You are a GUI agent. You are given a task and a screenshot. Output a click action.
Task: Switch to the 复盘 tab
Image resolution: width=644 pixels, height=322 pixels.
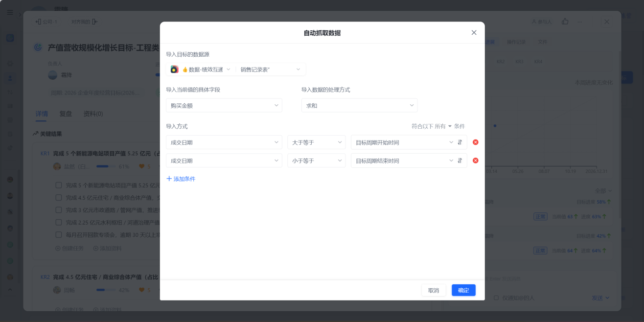(66, 114)
